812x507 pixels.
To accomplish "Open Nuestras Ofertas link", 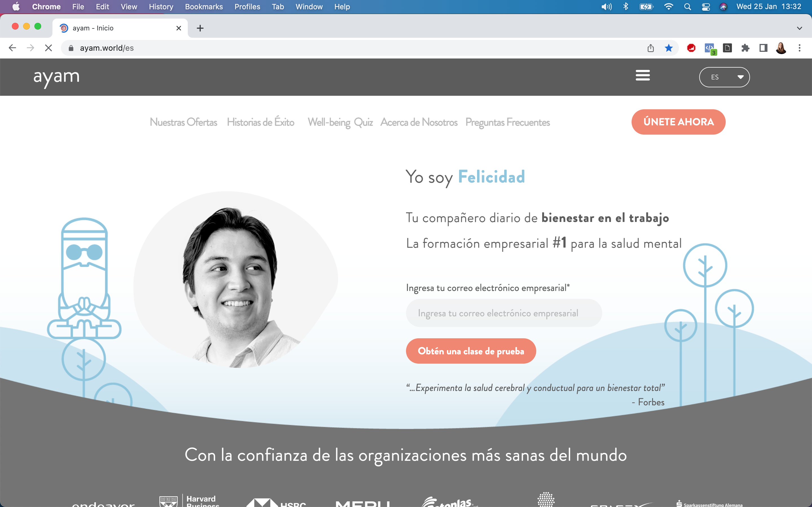I will [x=183, y=122].
